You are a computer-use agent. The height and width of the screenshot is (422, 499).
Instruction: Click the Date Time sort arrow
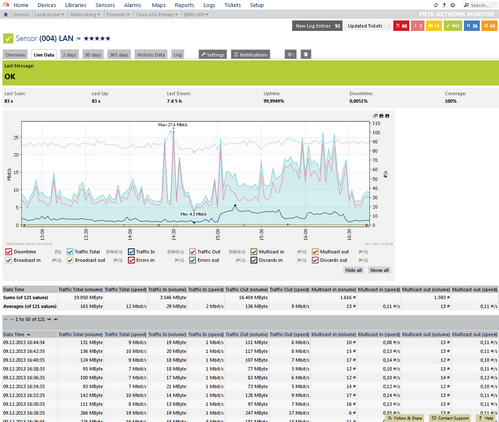coord(29,334)
